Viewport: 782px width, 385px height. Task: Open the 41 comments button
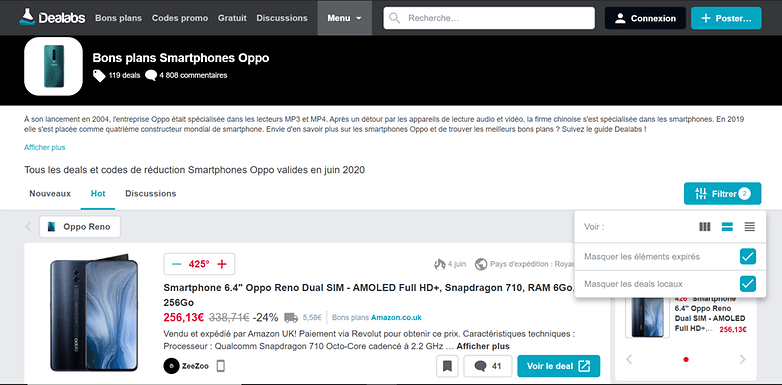[488, 366]
